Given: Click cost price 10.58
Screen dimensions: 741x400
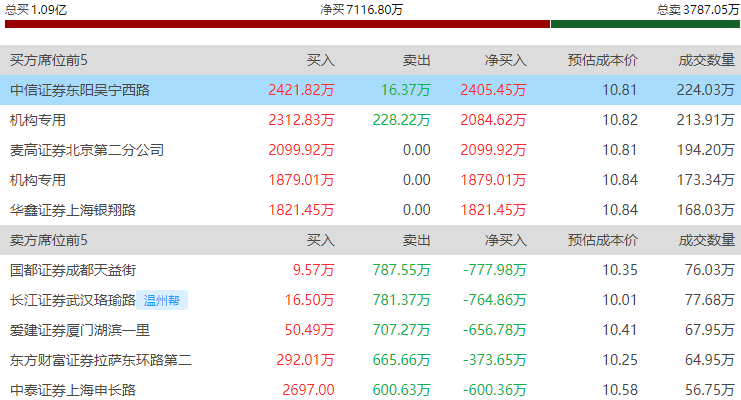Looking at the screenshot, I should click(620, 390).
